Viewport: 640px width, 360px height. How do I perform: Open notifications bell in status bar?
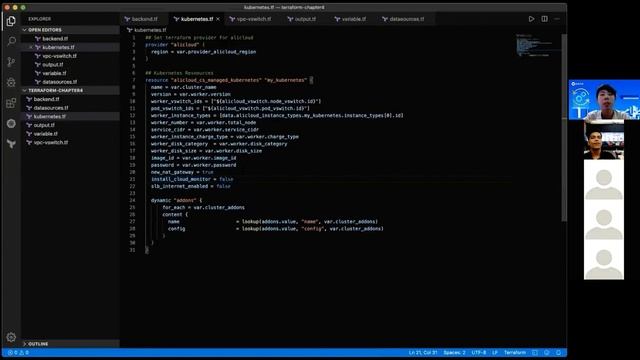(x=559, y=353)
